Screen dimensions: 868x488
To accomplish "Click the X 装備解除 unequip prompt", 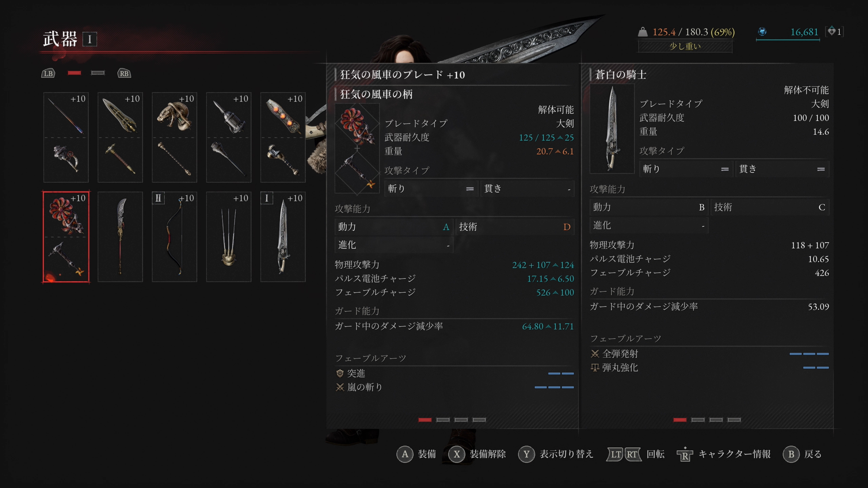I will coord(477,454).
